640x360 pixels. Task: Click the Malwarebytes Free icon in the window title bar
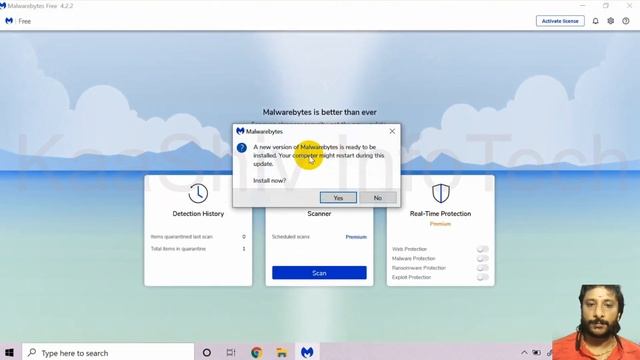(x=3, y=6)
